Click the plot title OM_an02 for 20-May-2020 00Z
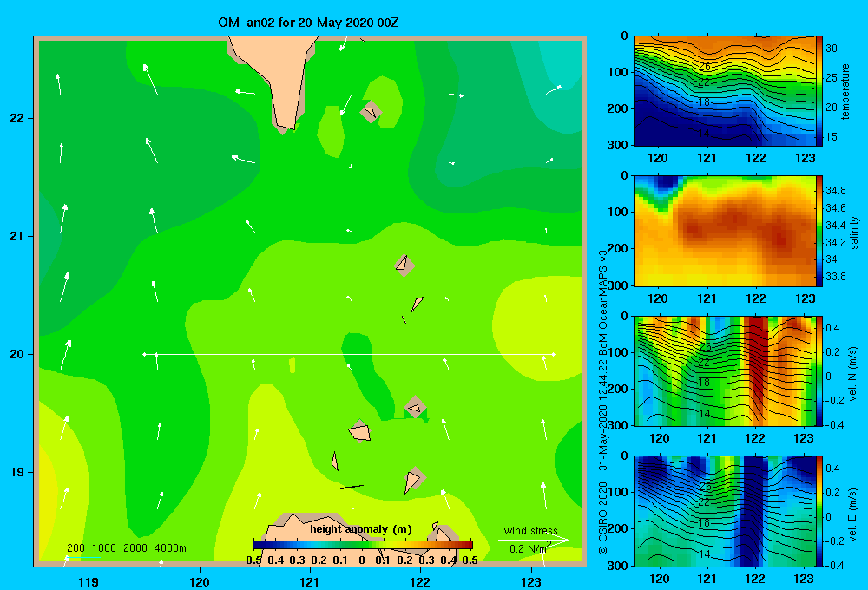The width and height of the screenshot is (868, 590). click(308, 23)
